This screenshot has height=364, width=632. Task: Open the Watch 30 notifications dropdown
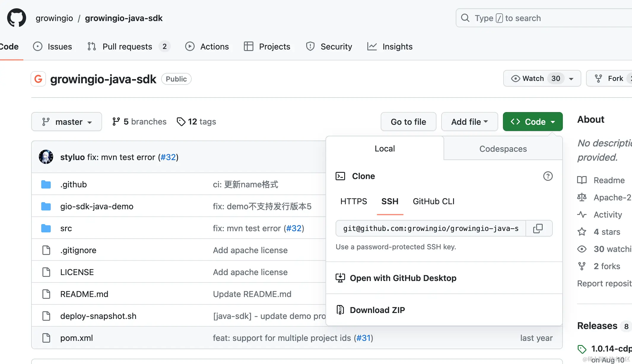coord(542,78)
